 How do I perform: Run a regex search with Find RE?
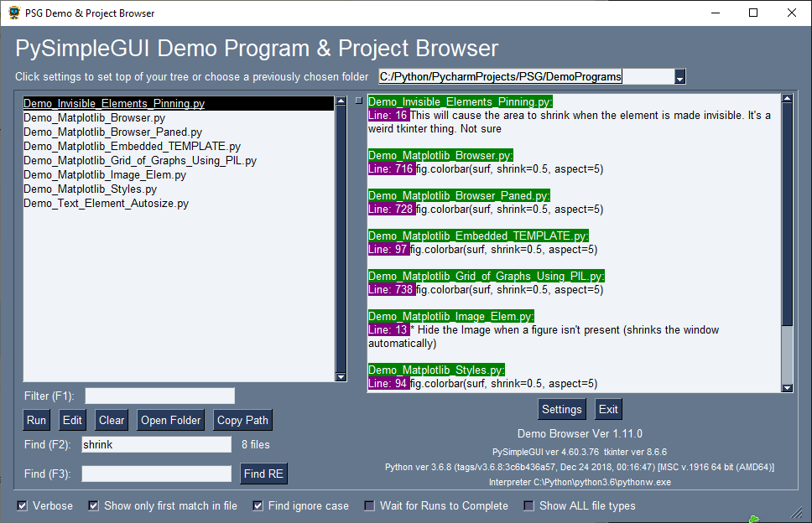pyautogui.click(x=263, y=474)
